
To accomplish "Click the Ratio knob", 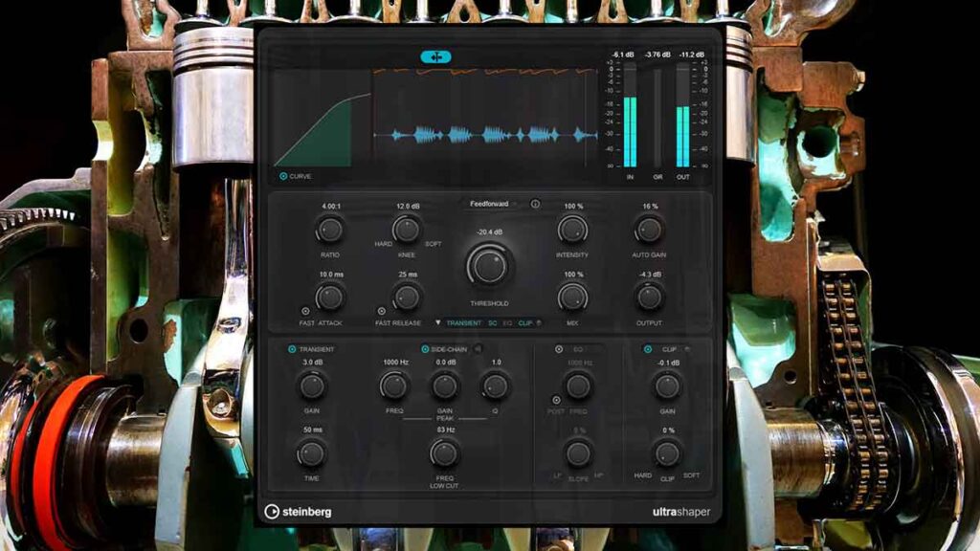I will (329, 230).
